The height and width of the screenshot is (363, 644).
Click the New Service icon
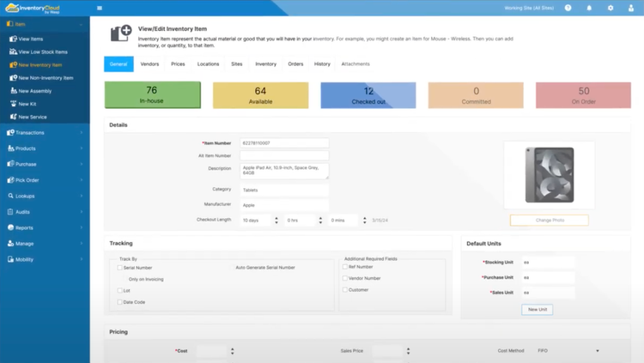[14, 117]
